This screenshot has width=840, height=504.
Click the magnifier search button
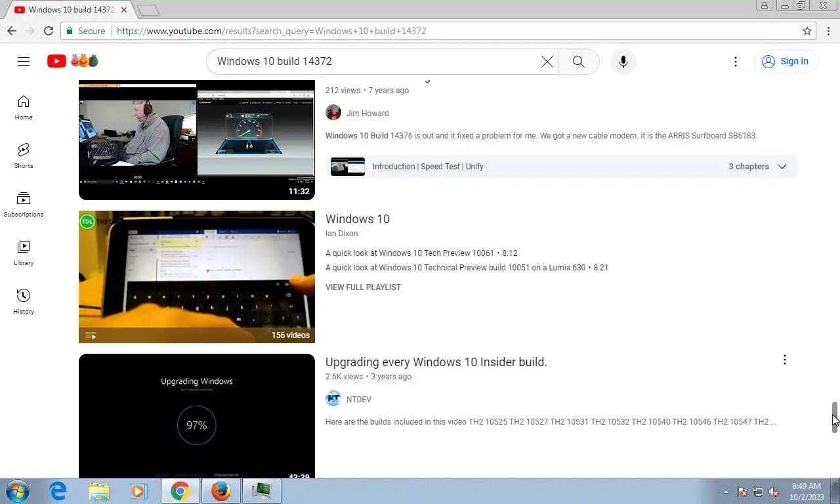click(x=578, y=62)
